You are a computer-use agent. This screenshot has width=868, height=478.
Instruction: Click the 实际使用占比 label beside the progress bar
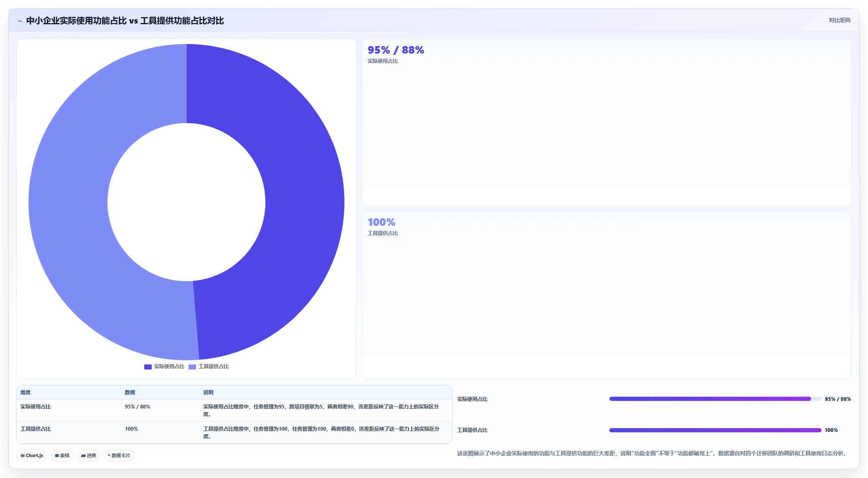(x=472, y=399)
